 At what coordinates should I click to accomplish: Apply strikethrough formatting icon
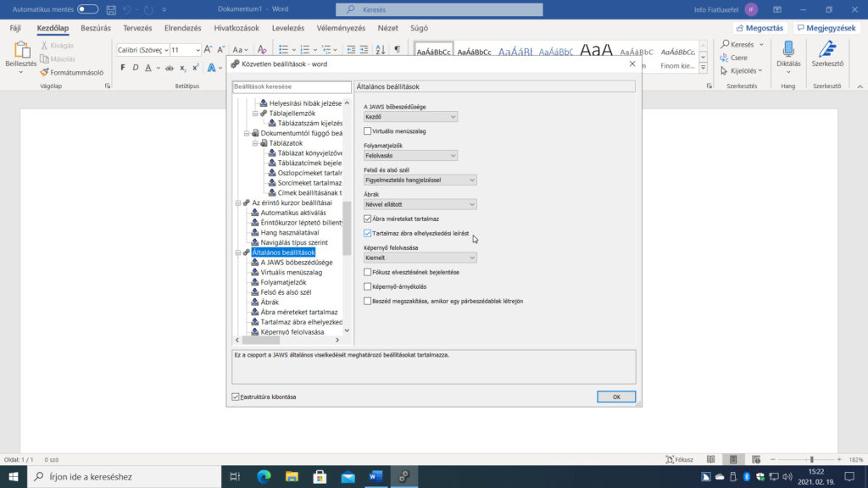170,68
